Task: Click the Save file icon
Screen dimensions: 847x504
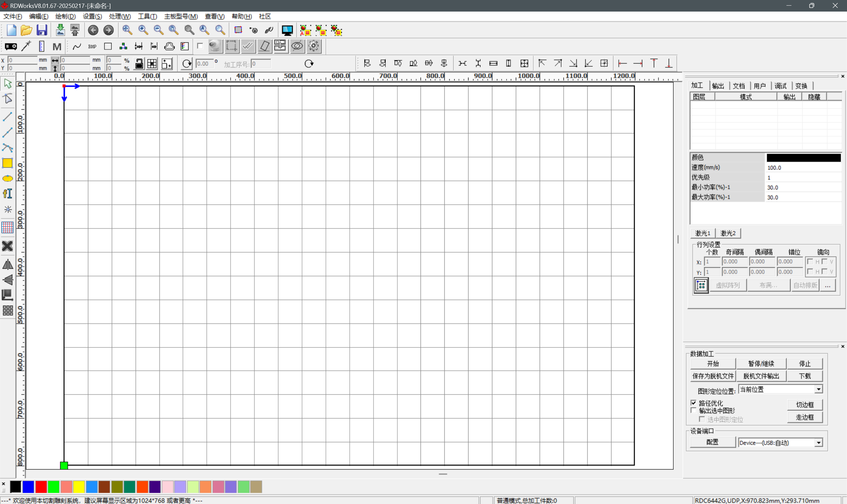Action: [x=42, y=30]
